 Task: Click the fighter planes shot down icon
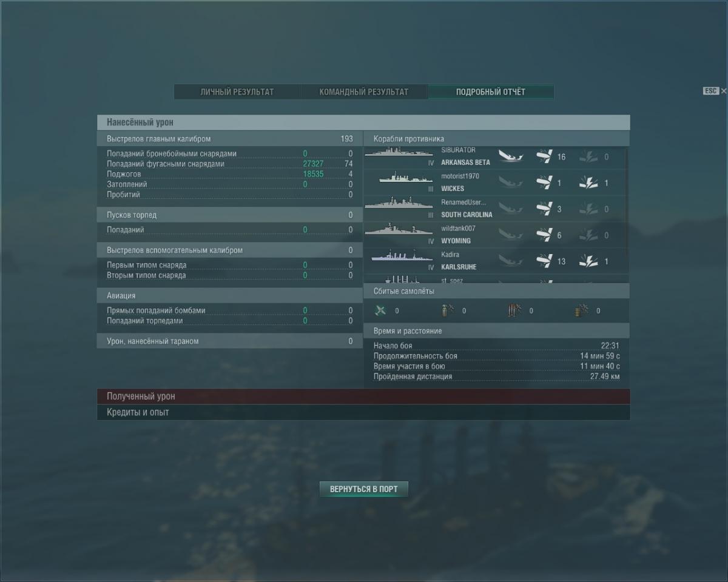(x=380, y=310)
